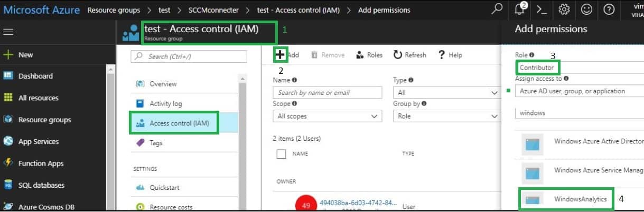The image size is (644, 212).
Task: Open Function Apps lightning icon
Action: (x=8, y=163)
